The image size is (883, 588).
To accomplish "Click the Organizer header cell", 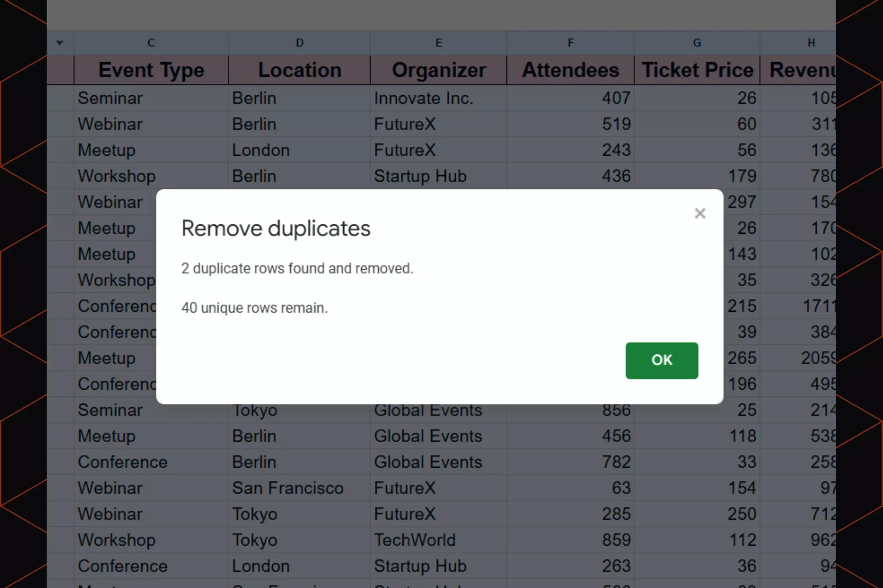I will pyautogui.click(x=438, y=70).
